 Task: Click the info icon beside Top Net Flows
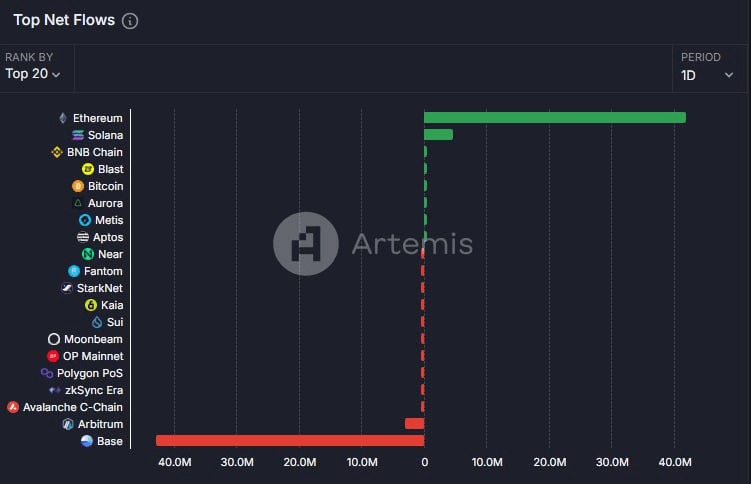[x=130, y=21]
